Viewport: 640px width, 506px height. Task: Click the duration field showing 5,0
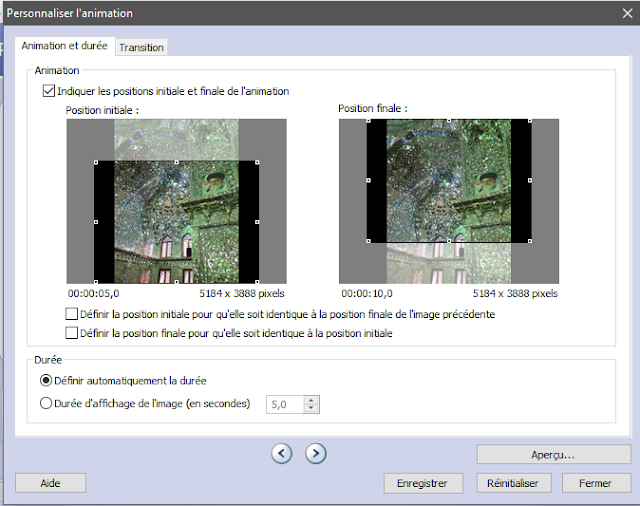[285, 404]
